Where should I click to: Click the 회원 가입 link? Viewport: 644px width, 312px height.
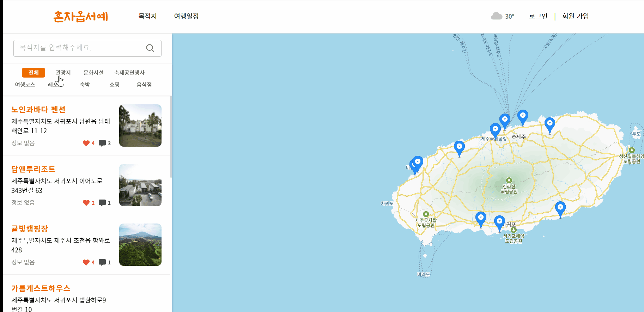[x=576, y=16]
